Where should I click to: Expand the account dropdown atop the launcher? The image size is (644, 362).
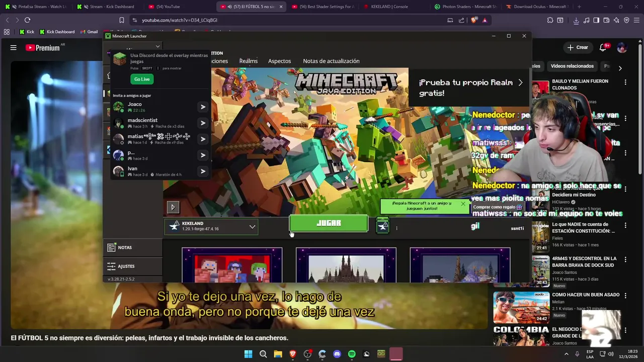(157, 47)
